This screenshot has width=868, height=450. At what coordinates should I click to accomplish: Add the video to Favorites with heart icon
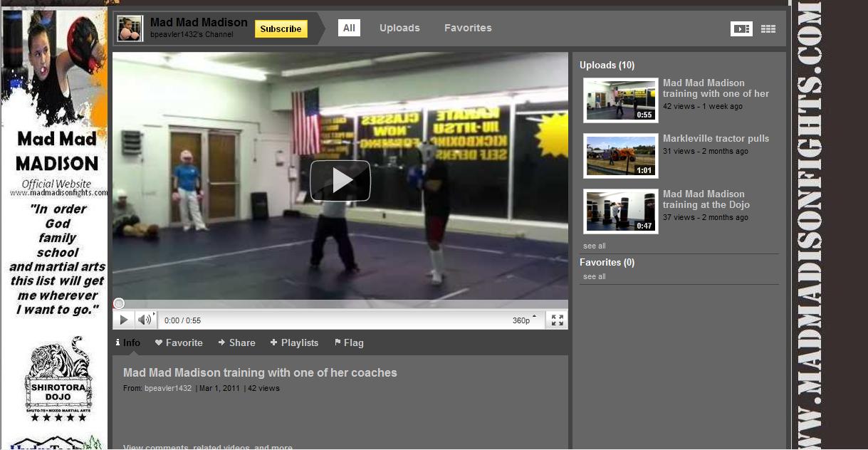(x=179, y=342)
